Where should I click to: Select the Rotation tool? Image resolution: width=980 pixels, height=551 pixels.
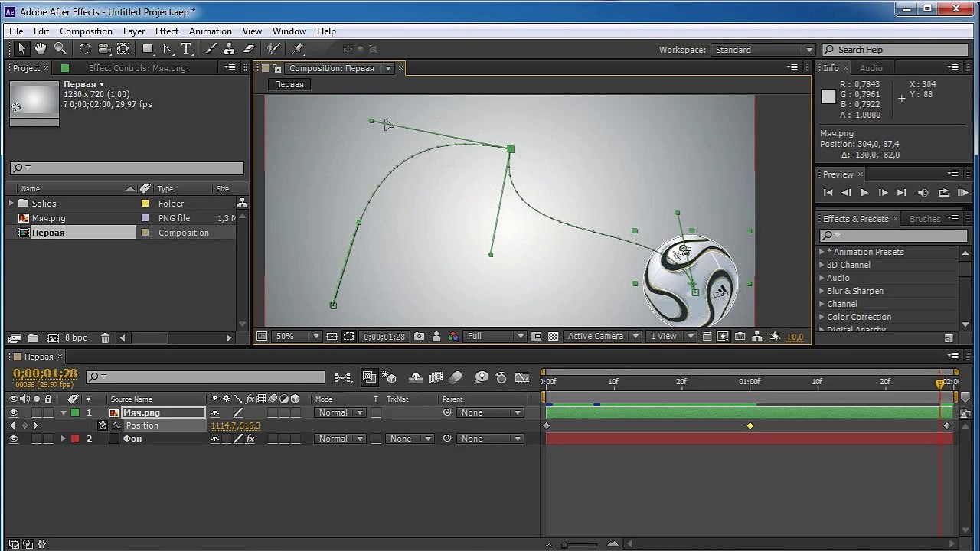pyautogui.click(x=84, y=49)
